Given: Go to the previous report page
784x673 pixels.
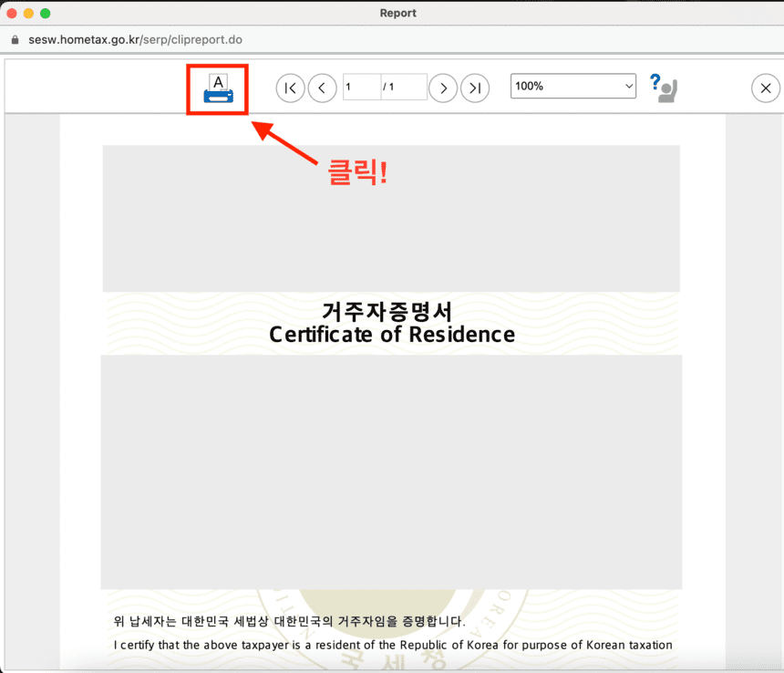Looking at the screenshot, I should (322, 88).
